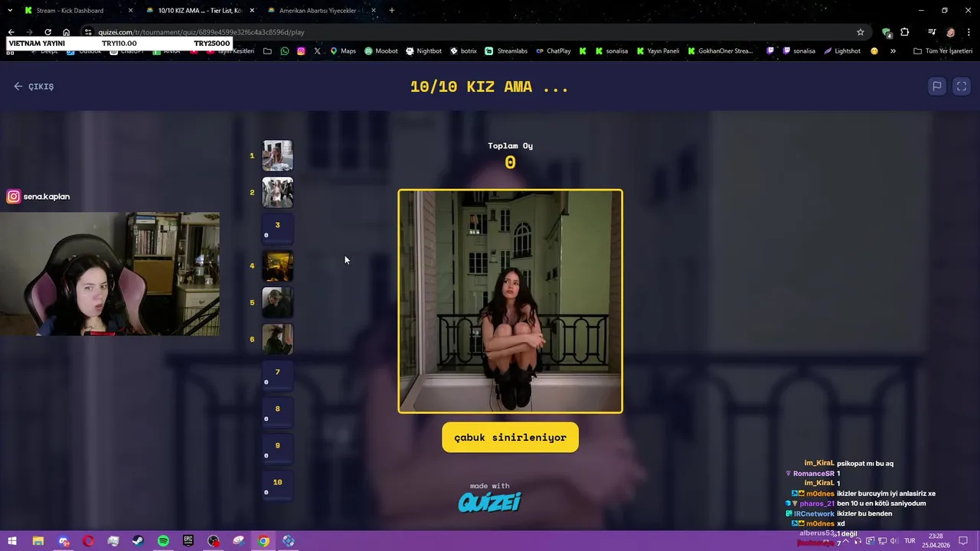Open the WhatsApp bookmark icon
980x551 pixels.
pos(285,51)
